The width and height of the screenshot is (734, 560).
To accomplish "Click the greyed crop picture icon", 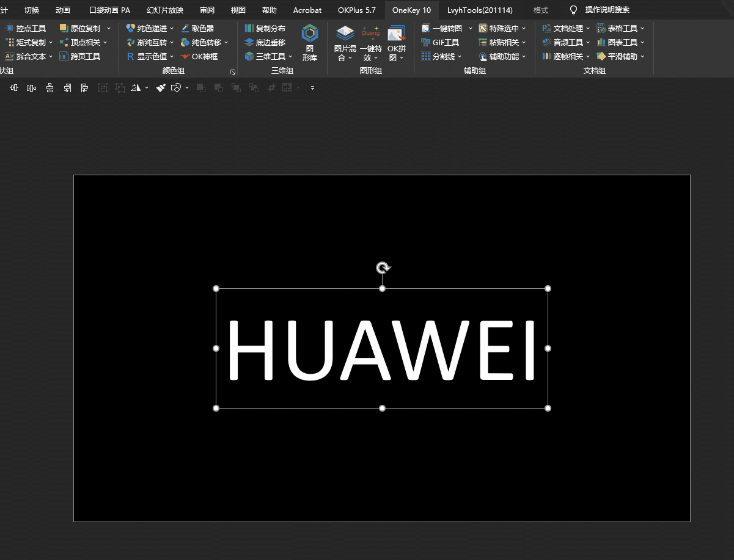I will tap(271, 88).
